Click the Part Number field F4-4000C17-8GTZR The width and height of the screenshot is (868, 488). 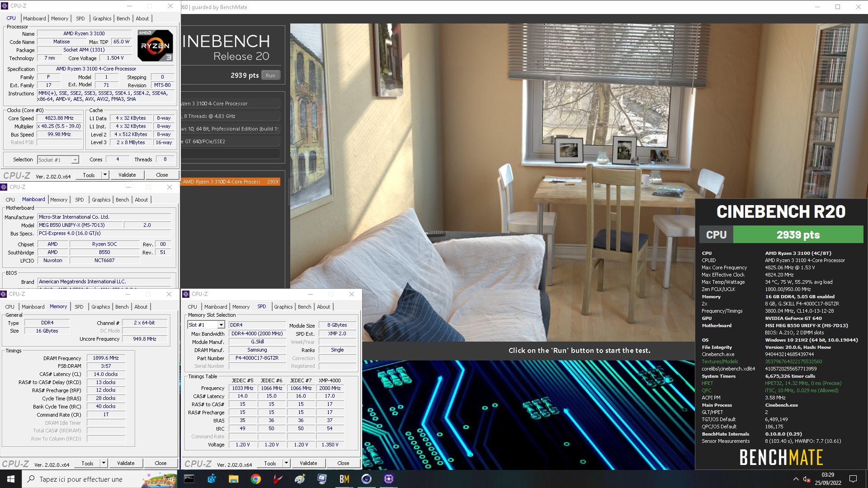257,358
